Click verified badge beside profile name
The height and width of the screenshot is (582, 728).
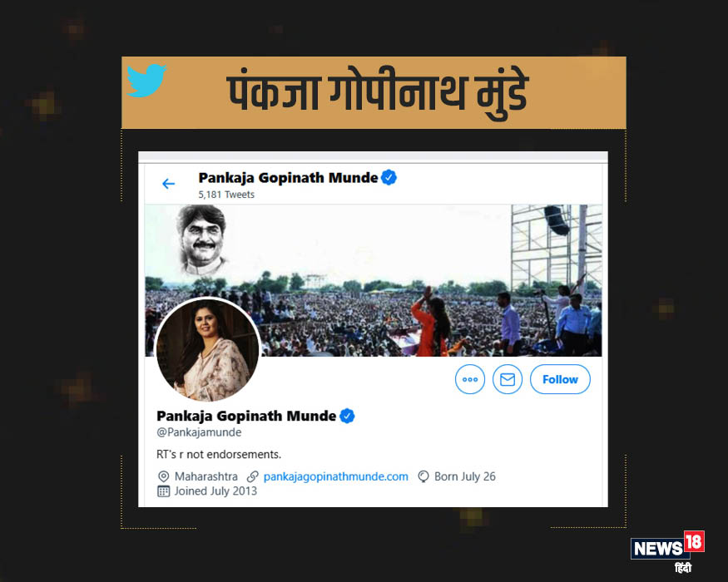[347, 416]
